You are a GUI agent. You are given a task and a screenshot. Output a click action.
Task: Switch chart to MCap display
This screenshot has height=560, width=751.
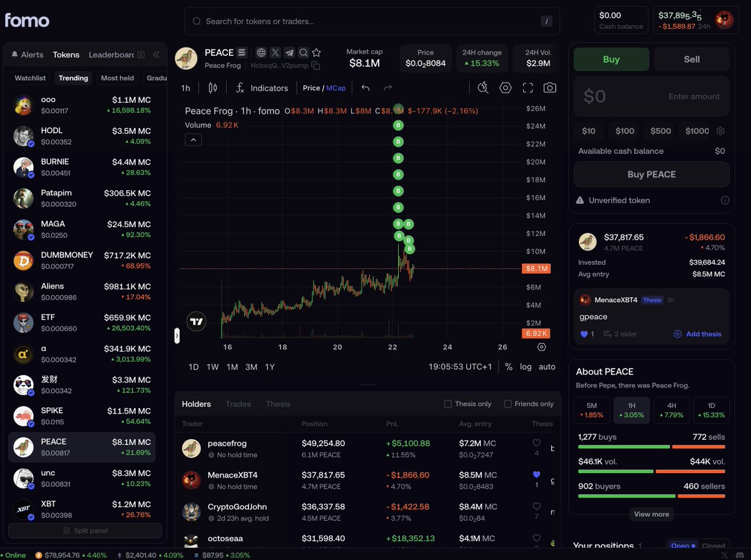(335, 88)
